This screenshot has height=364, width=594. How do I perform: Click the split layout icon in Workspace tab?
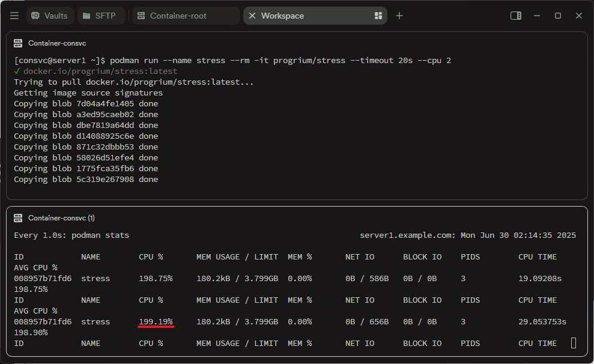tap(378, 16)
